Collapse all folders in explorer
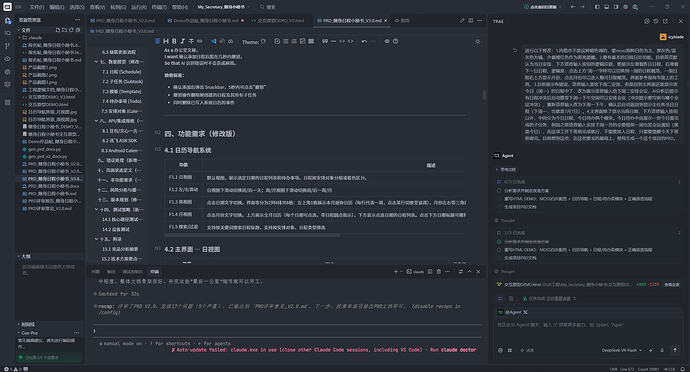The image size is (690, 372). pos(78,30)
